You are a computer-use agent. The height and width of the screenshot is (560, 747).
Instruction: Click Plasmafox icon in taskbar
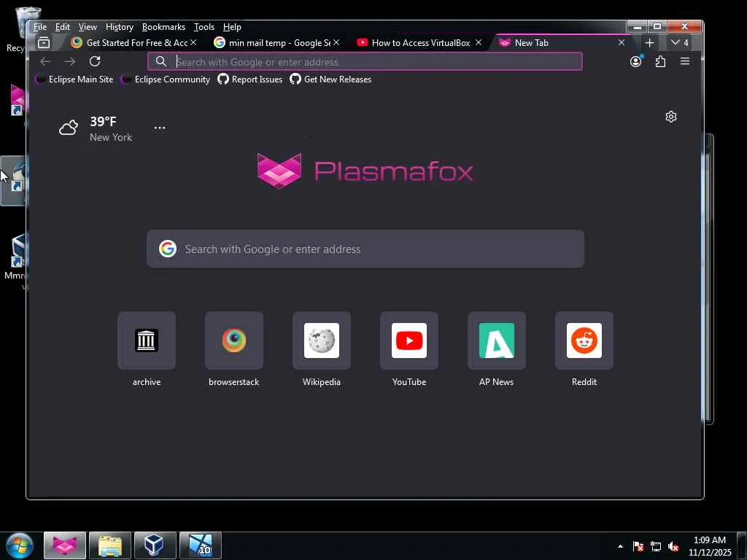pos(65,545)
